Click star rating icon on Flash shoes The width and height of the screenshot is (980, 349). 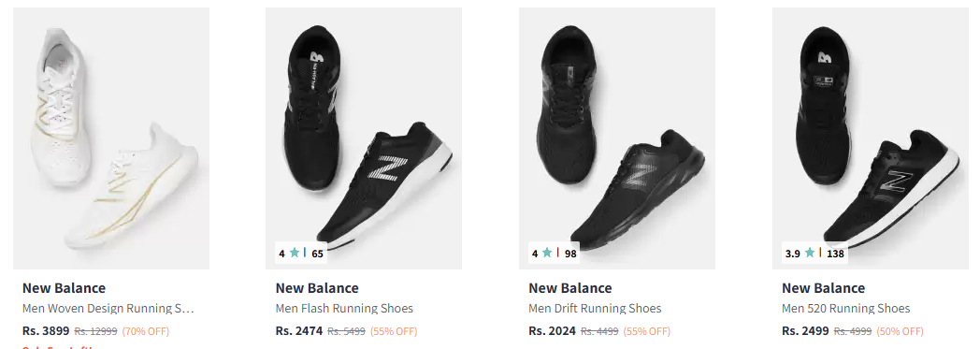click(295, 253)
